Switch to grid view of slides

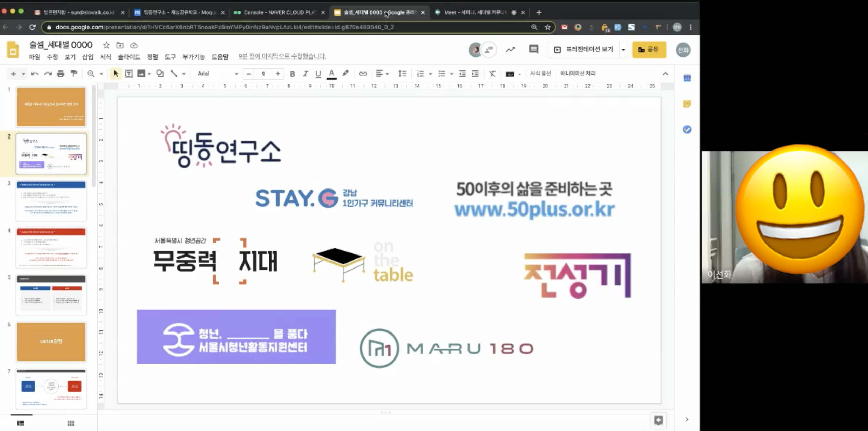coord(71,423)
